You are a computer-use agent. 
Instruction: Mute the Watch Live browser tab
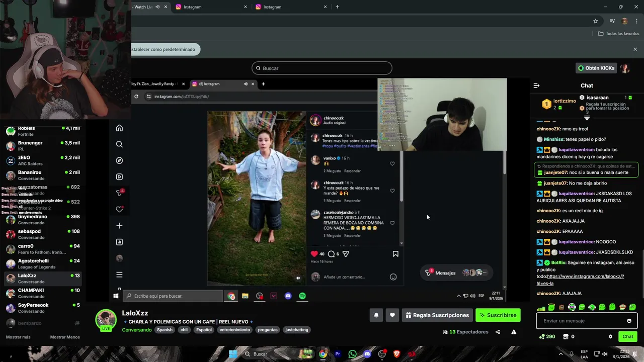157,7
